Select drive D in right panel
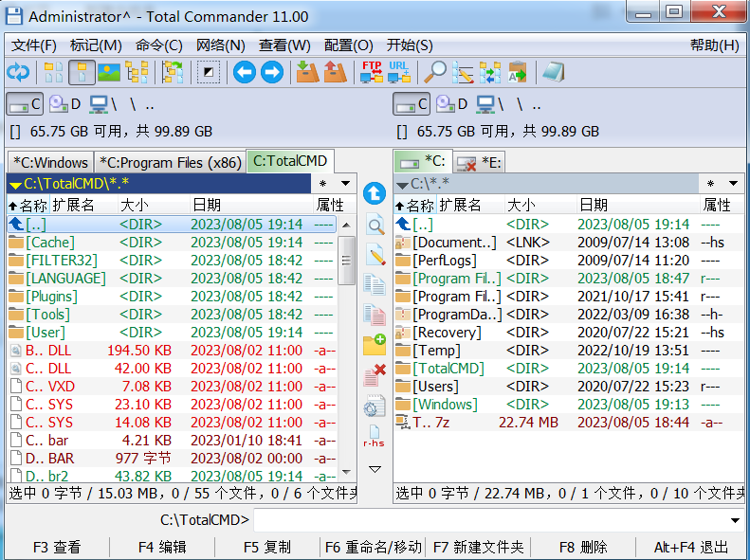This screenshot has width=750, height=560. point(451,104)
